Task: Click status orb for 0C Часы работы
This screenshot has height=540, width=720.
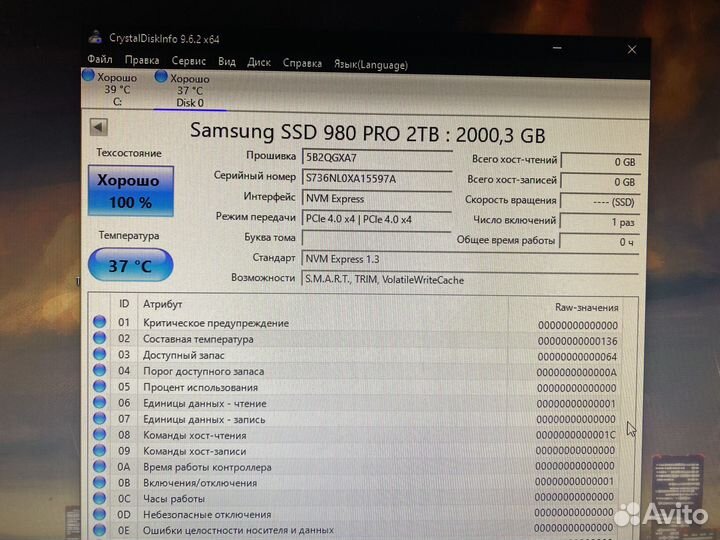Action: coord(100,498)
